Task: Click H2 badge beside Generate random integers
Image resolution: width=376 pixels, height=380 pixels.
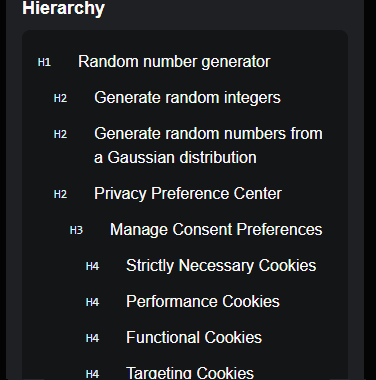Action: pyautogui.click(x=60, y=98)
